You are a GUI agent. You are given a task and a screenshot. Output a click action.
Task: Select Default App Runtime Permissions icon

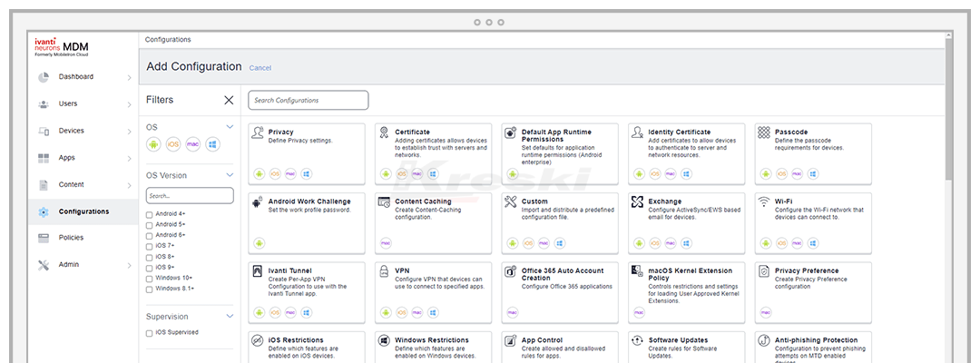point(511,132)
